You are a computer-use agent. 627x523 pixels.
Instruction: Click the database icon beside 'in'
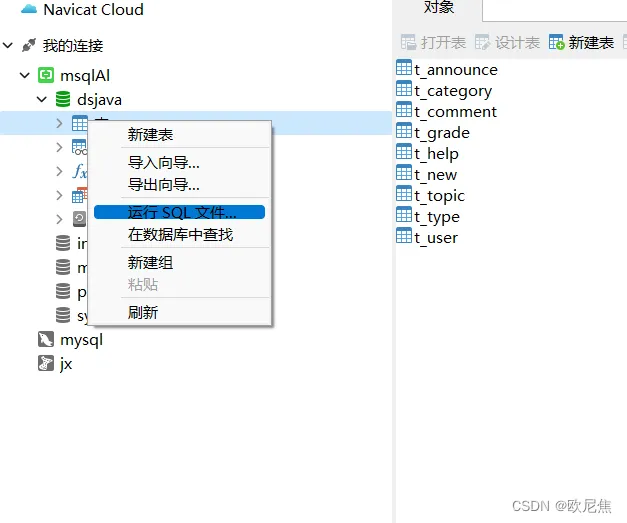(63, 243)
